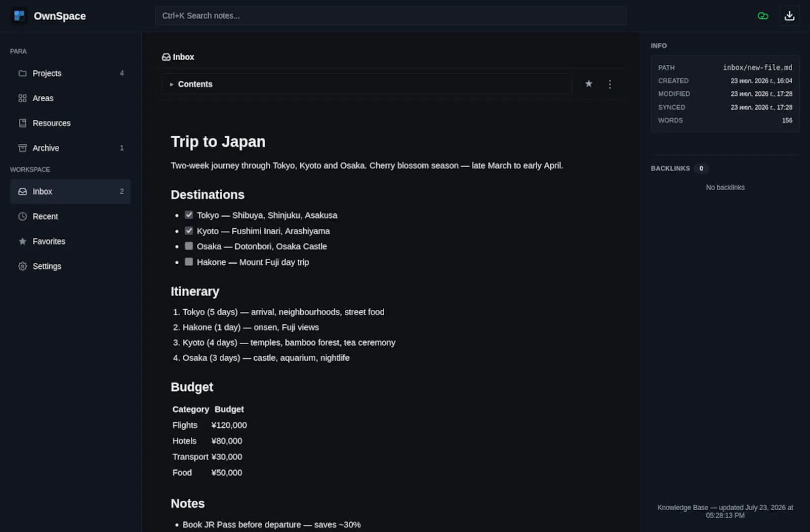Open the Recent notes label

pos(45,216)
